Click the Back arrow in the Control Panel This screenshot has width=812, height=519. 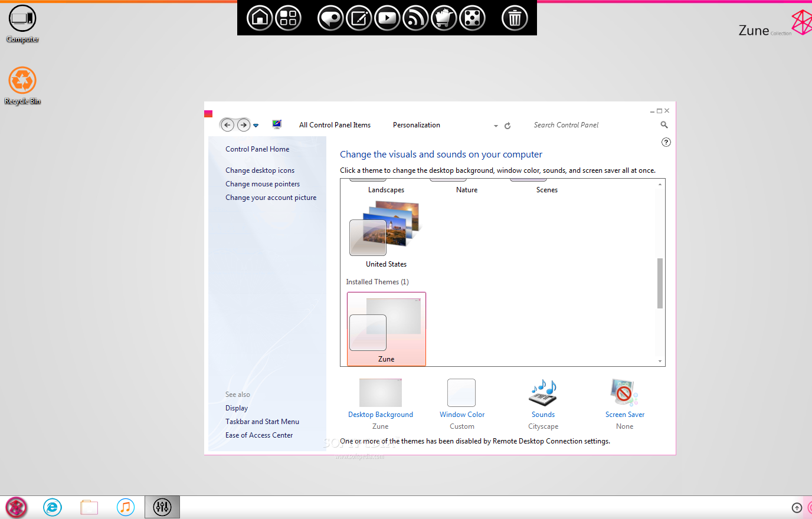[x=227, y=125]
